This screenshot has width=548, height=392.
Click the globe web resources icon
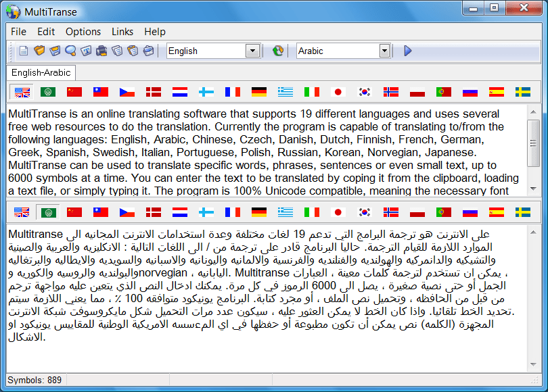pos(277,50)
